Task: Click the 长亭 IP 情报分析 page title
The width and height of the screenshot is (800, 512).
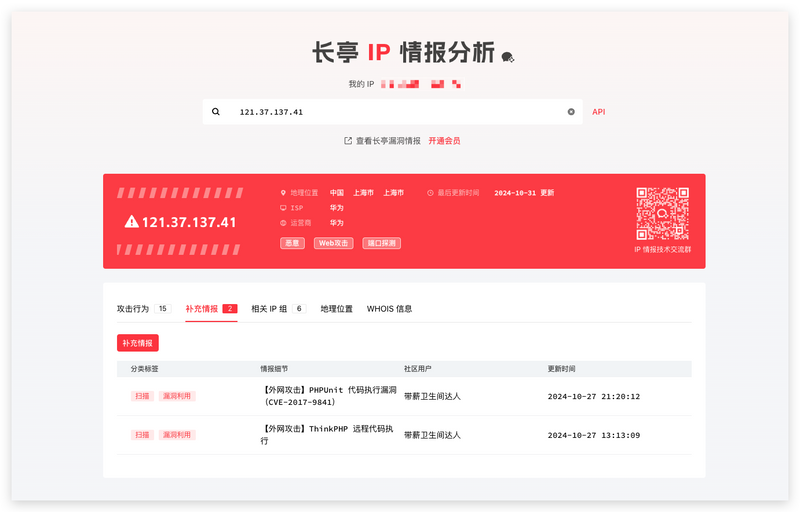Action: pos(404,53)
